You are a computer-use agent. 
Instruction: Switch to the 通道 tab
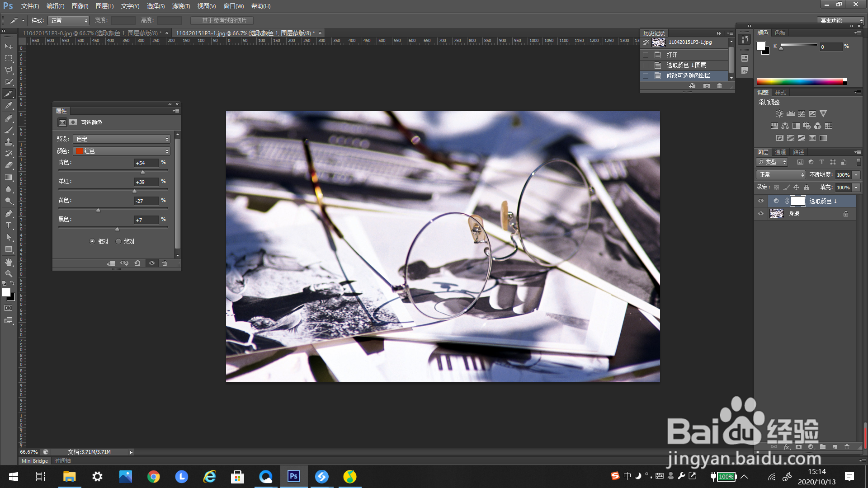click(x=780, y=152)
